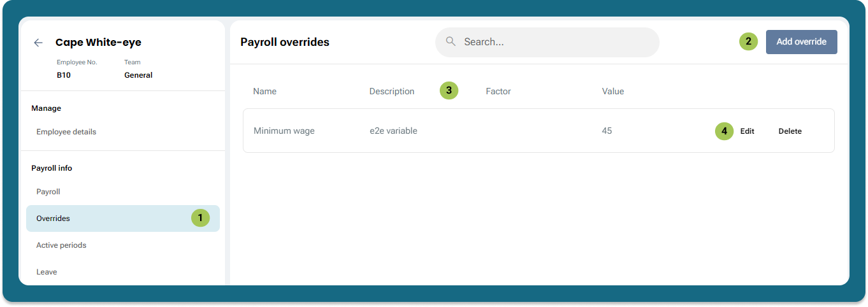Viewport: 868px width, 307px height.
Task: Delete the Minimum wage override
Action: [x=790, y=131]
